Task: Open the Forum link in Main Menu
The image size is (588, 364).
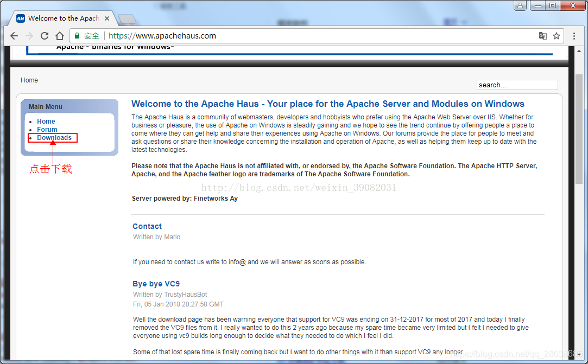Action: (47, 130)
